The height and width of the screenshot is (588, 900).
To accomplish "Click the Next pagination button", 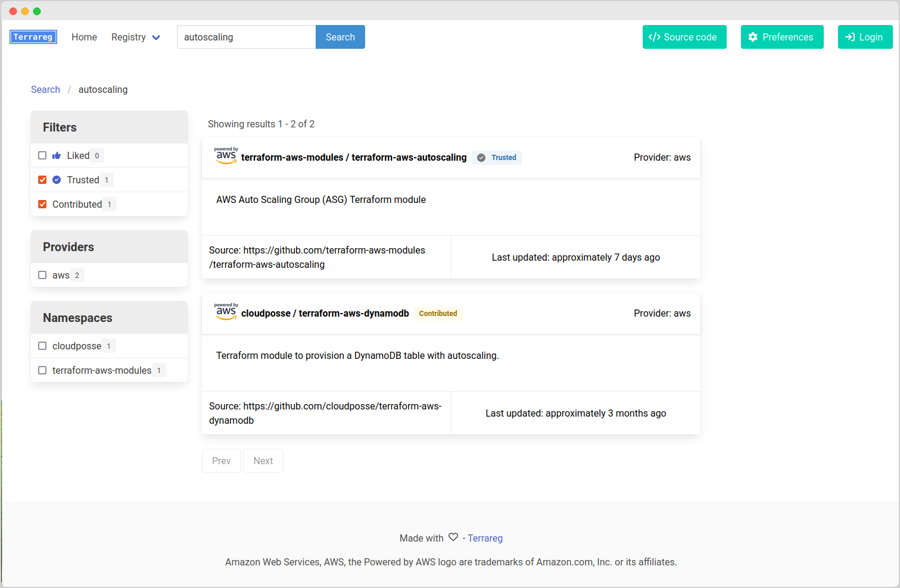I will tap(263, 461).
